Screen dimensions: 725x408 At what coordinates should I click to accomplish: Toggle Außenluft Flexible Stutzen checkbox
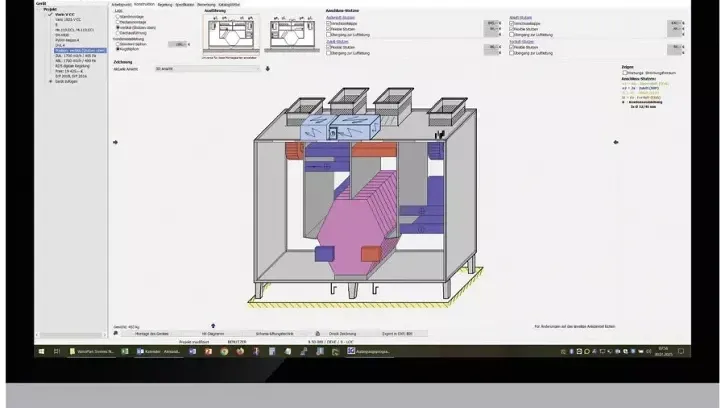[x=328, y=29]
